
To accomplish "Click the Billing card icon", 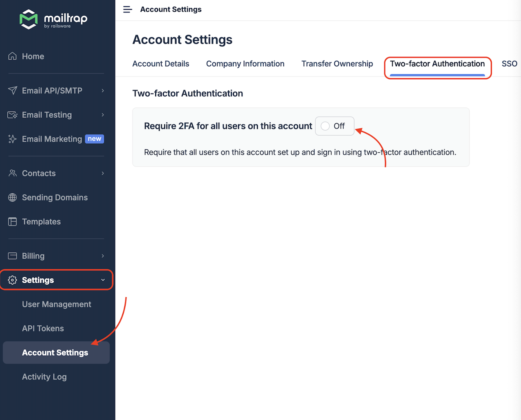I will click(x=12, y=256).
